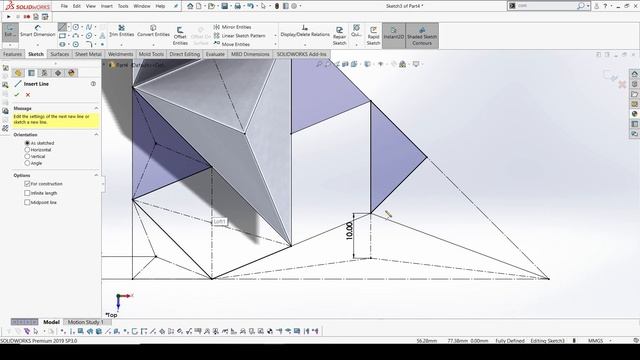
Task: Collapse the Options section
Action: [96, 175]
